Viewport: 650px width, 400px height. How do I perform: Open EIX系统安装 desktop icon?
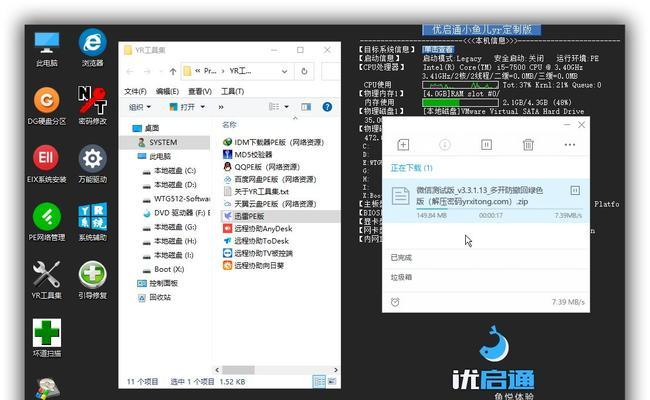(x=46, y=164)
